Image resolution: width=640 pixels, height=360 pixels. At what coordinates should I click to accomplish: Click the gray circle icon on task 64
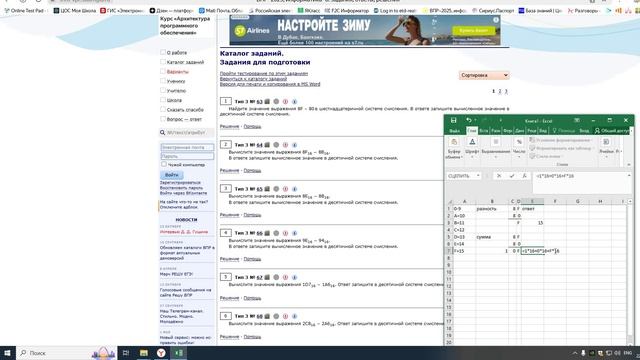click(x=276, y=144)
